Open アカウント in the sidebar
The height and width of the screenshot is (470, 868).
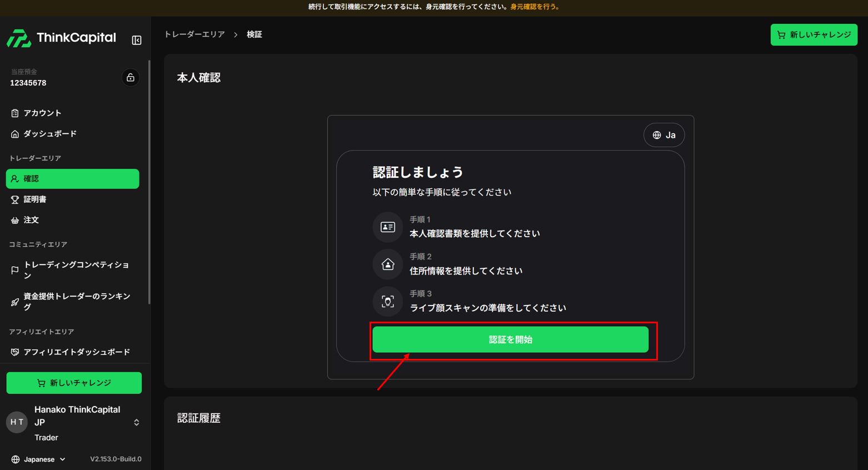tap(42, 113)
